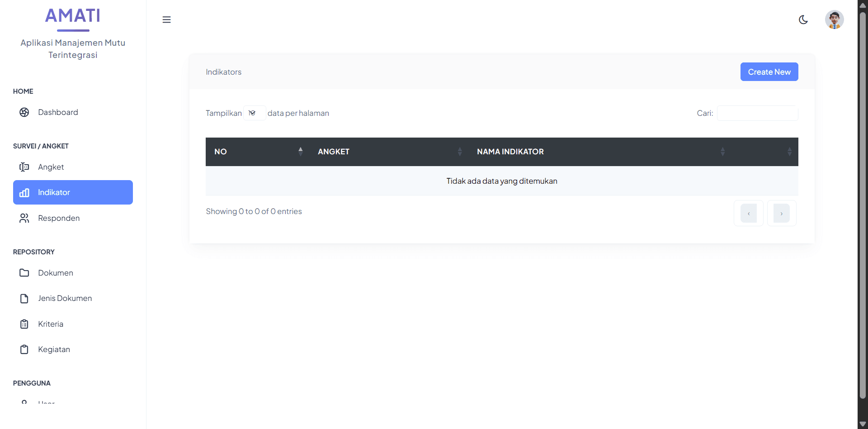Click the Angket sidebar icon
This screenshot has height=429, width=868.
pyautogui.click(x=24, y=167)
